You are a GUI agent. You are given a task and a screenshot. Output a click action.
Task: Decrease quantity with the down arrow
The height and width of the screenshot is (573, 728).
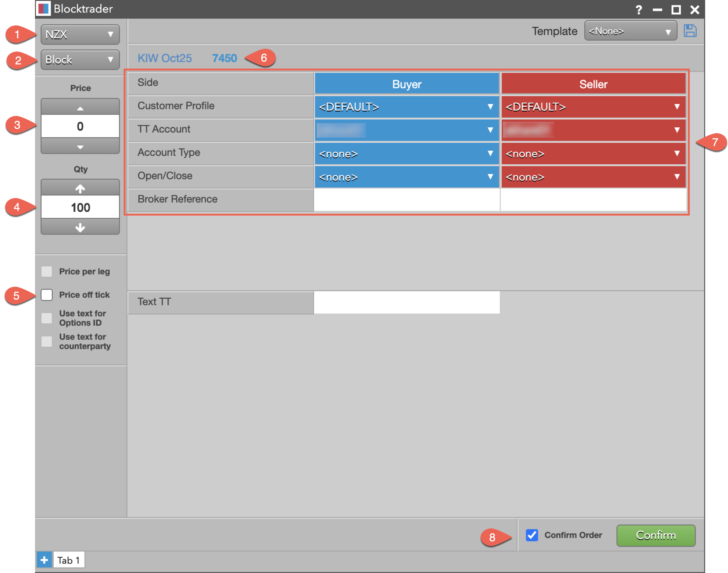(x=80, y=227)
